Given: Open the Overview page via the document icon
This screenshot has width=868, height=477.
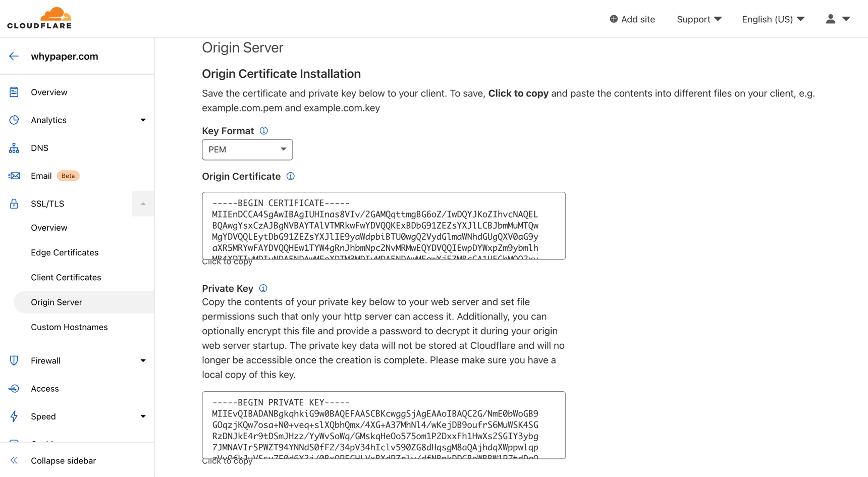Looking at the screenshot, I should 14,92.
